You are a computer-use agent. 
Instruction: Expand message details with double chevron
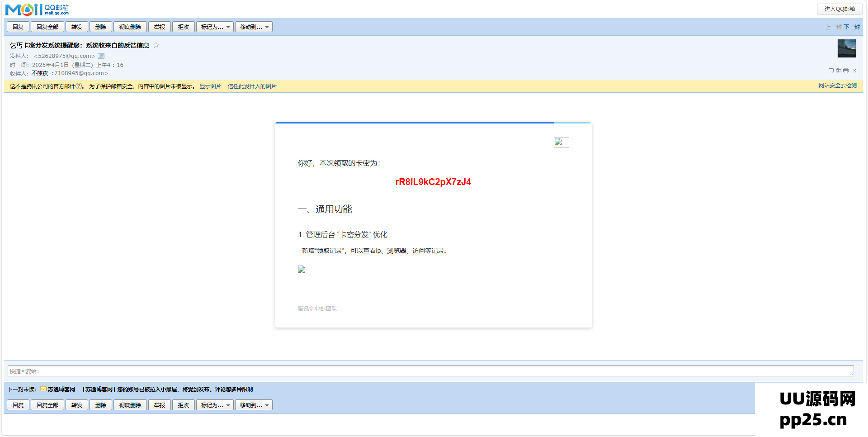[x=854, y=71]
